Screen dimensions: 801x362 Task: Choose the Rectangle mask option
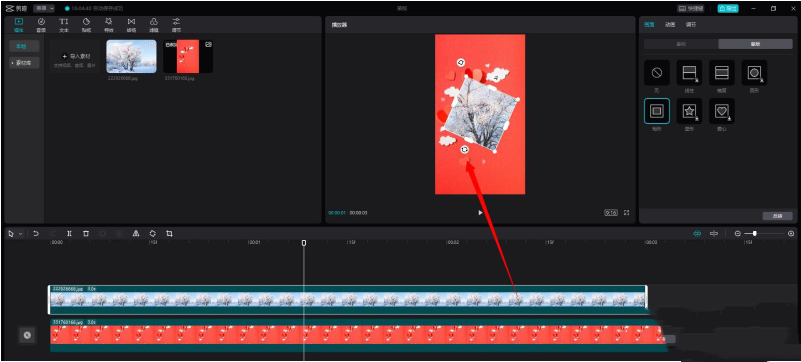click(657, 111)
